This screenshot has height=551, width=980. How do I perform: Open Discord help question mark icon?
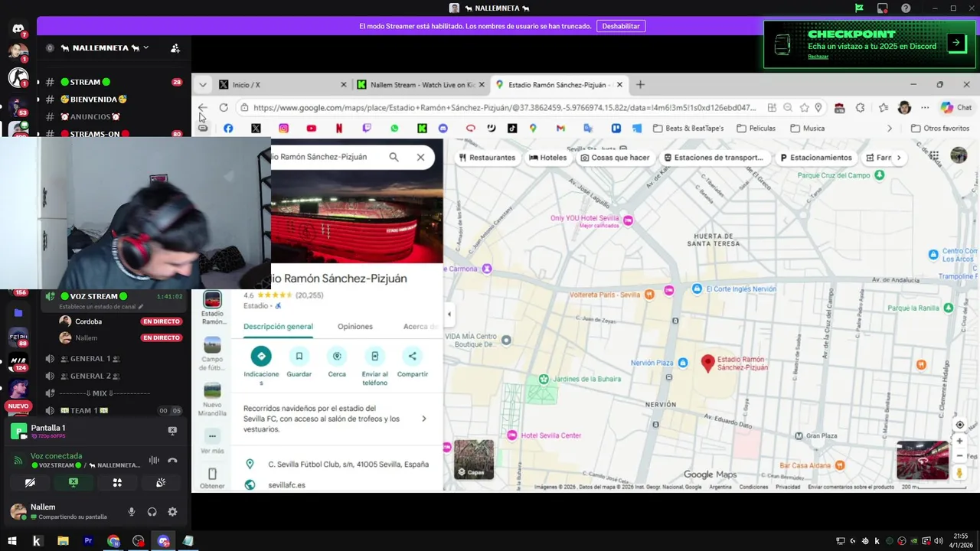[x=906, y=8]
